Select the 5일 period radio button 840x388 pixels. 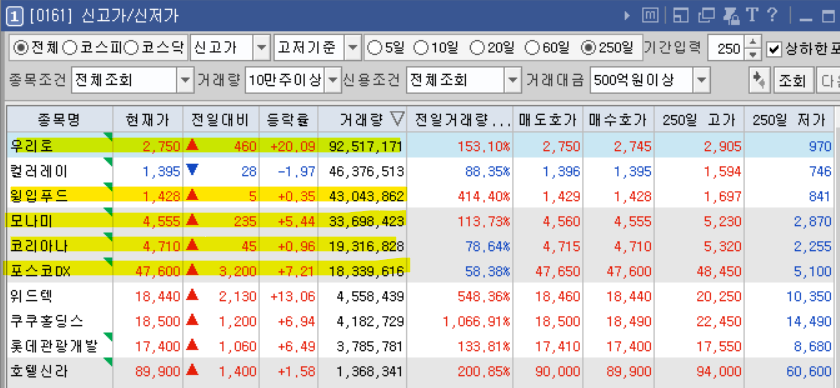[x=375, y=49]
